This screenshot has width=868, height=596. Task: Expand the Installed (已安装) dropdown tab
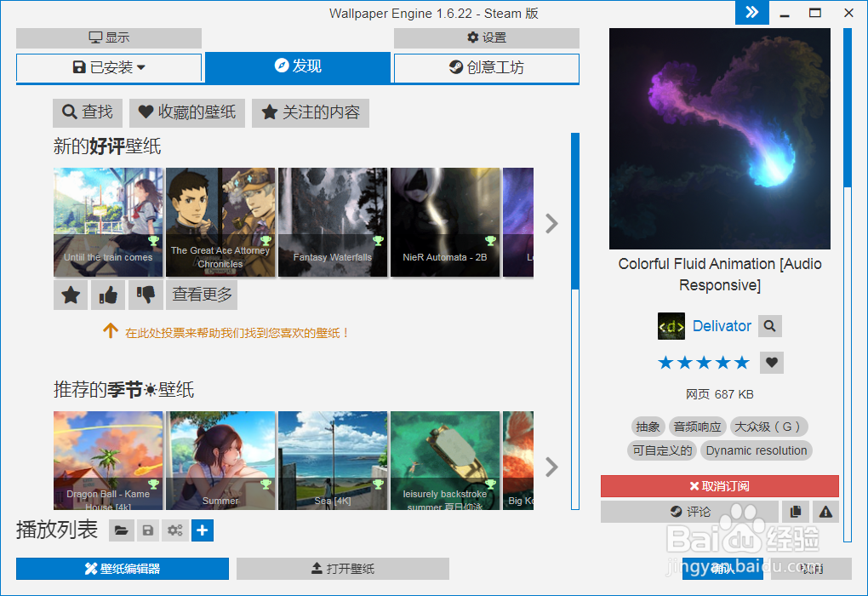109,67
